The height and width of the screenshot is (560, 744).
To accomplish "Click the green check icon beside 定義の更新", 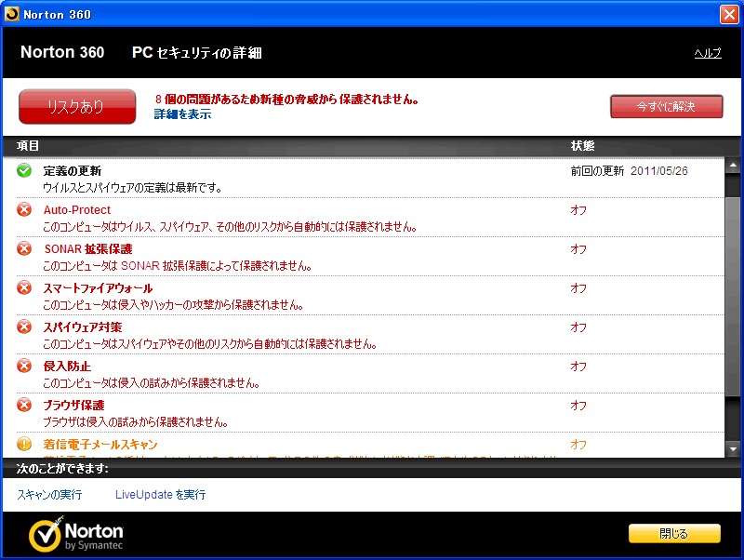I will 24,170.
